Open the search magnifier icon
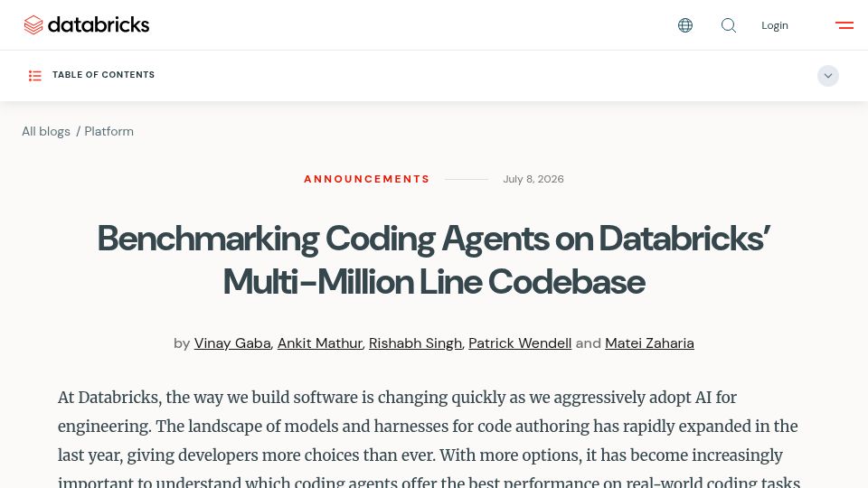This screenshot has height=488, width=868. tap(729, 25)
